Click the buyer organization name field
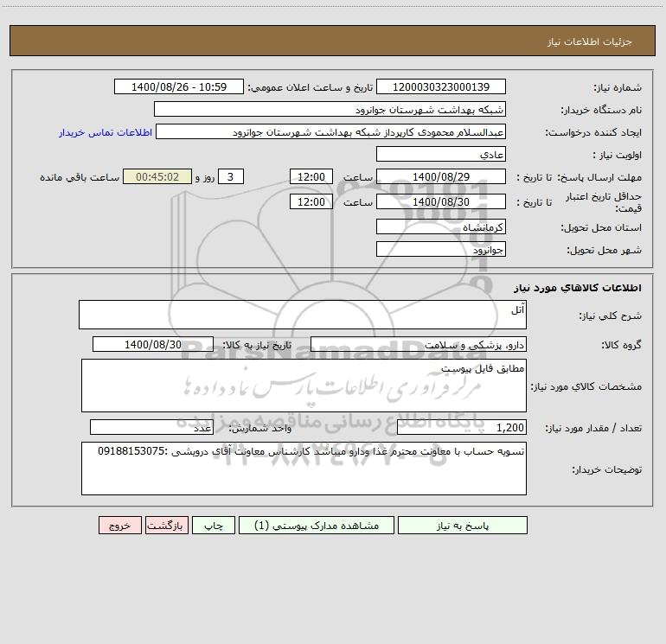This screenshot has height=644, width=666. point(330,109)
